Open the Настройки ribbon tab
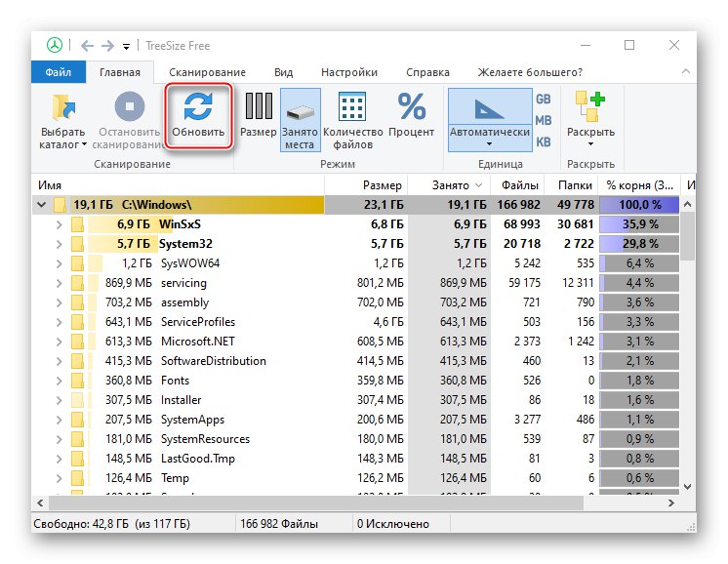The height and width of the screenshot is (564, 728). (x=348, y=72)
